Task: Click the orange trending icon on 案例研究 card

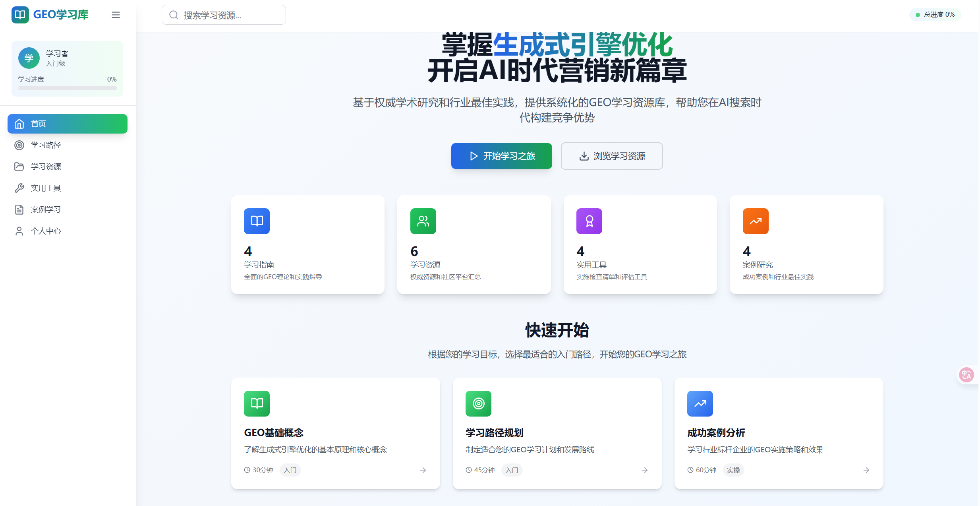Action: point(755,221)
